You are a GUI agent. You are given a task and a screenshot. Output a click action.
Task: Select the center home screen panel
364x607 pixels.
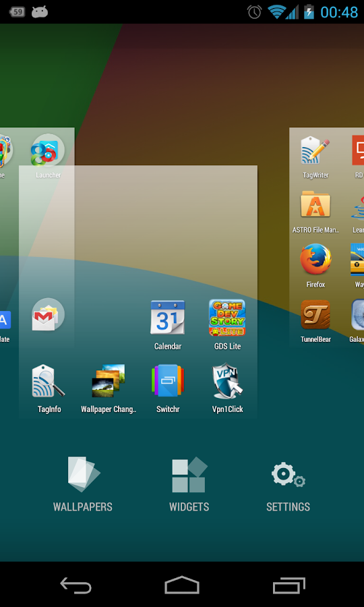pyautogui.click(x=138, y=292)
